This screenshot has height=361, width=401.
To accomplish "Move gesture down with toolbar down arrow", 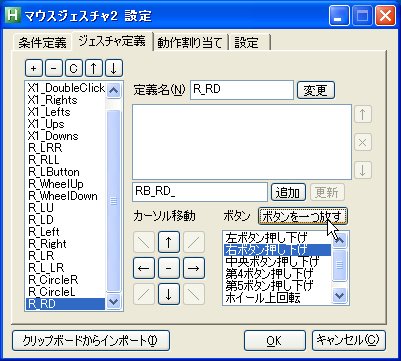I will tap(114, 69).
